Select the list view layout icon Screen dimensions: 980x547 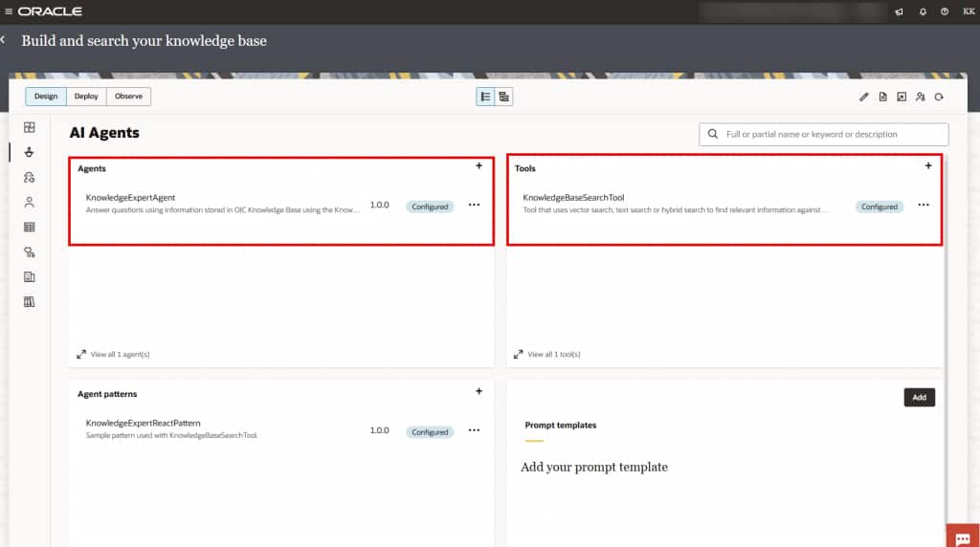pos(485,97)
